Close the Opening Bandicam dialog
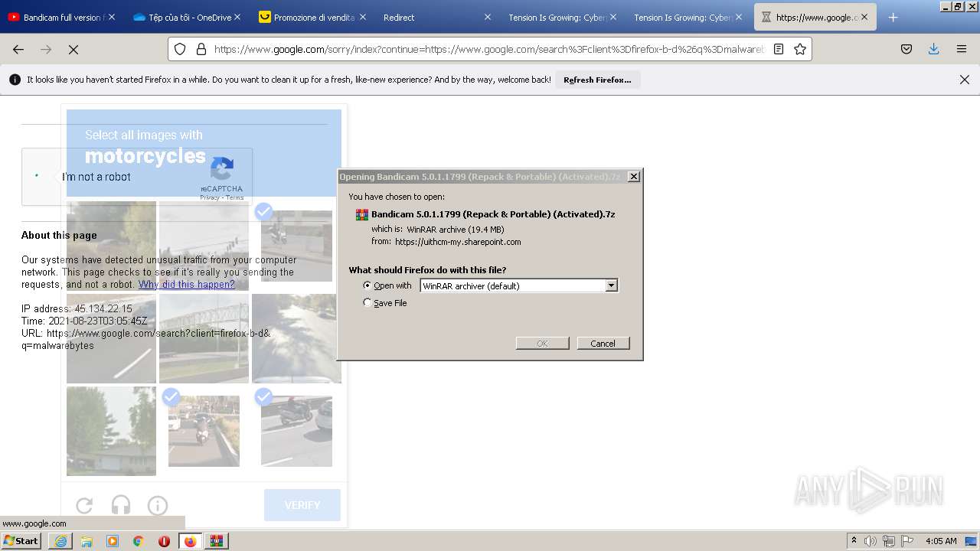Viewport: 980px width, 551px height. coord(634,177)
